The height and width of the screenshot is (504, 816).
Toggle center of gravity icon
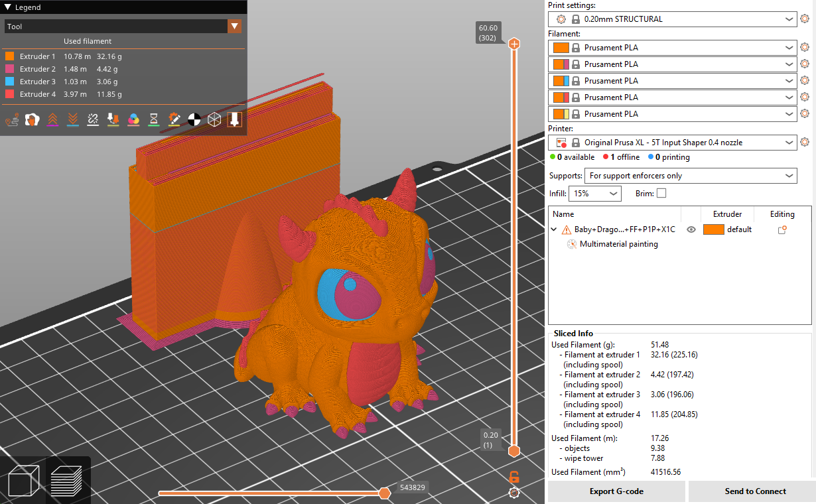click(194, 120)
